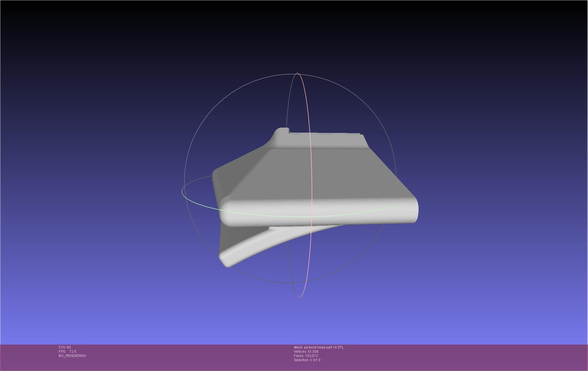
Task: Click the Selection: v: 0 f: 0 text
Action: point(307,360)
